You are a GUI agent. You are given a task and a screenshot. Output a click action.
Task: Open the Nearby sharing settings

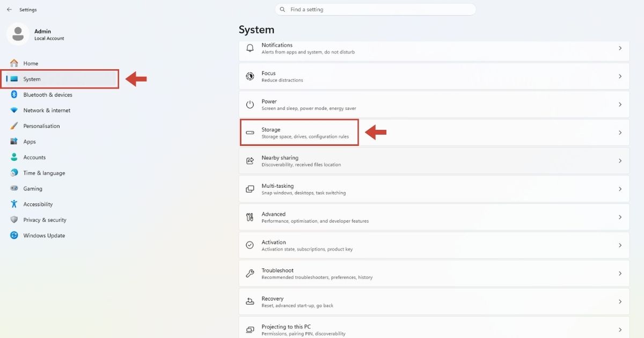434,161
